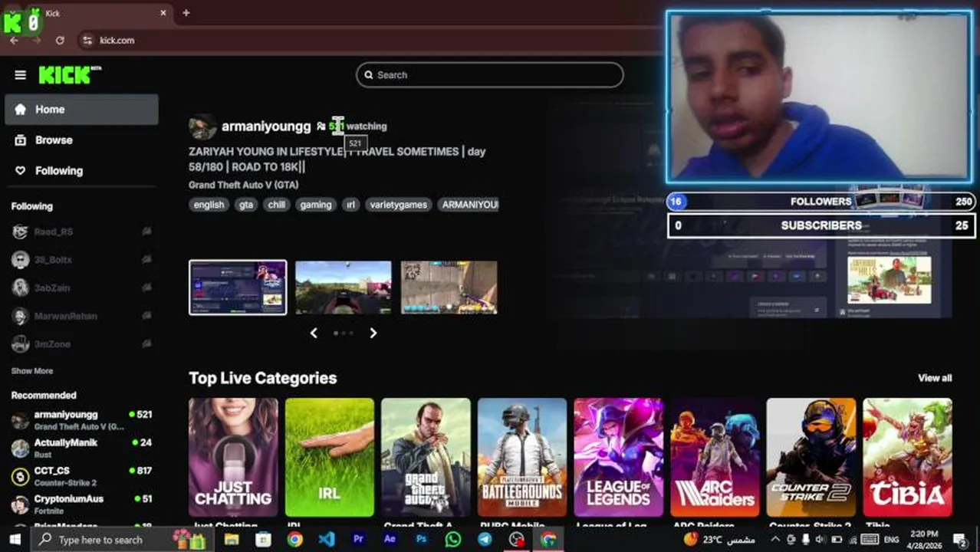Click the taskbar clock showing 2:20 PM

925,540
